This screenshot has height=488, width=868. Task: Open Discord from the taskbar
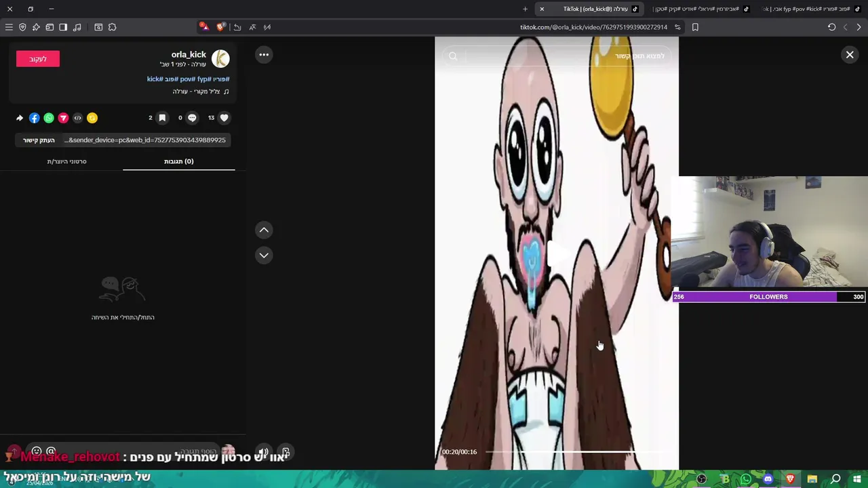[768, 479]
